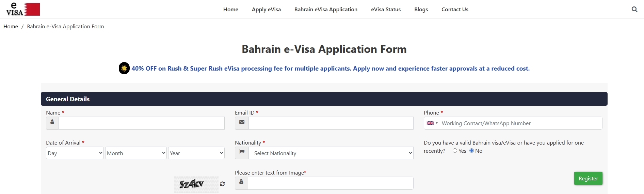Click the eVisa Bahrain logo
The width and height of the screenshot is (644, 194).
pos(23,9)
